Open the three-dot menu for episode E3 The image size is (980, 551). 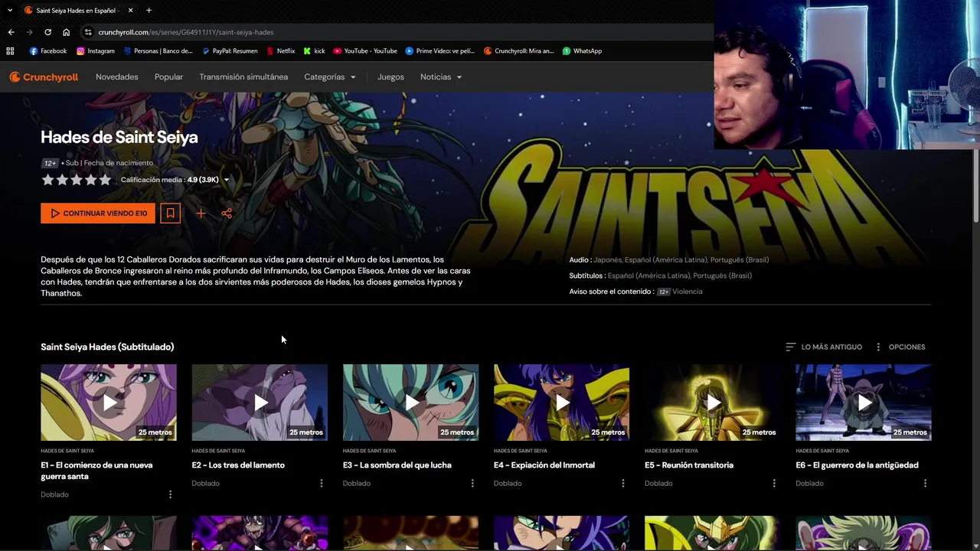tap(472, 483)
